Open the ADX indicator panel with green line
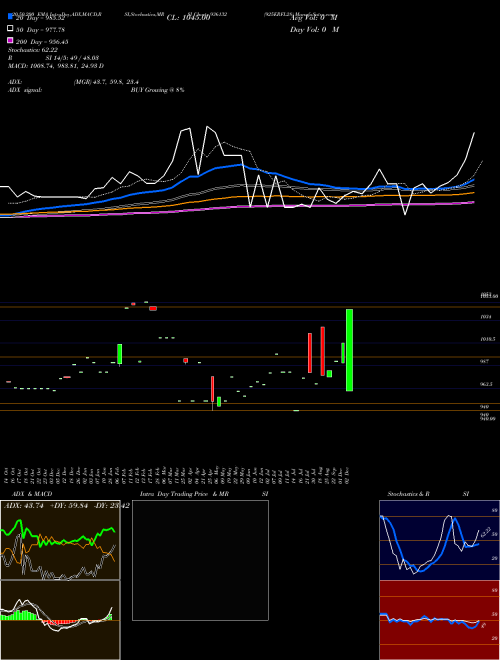500x660 pixels. 60,540
